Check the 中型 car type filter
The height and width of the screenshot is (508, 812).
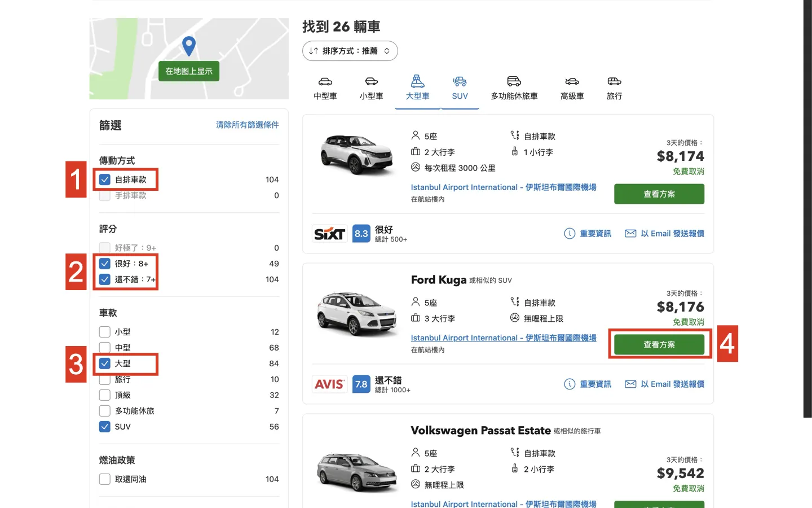[x=105, y=348]
